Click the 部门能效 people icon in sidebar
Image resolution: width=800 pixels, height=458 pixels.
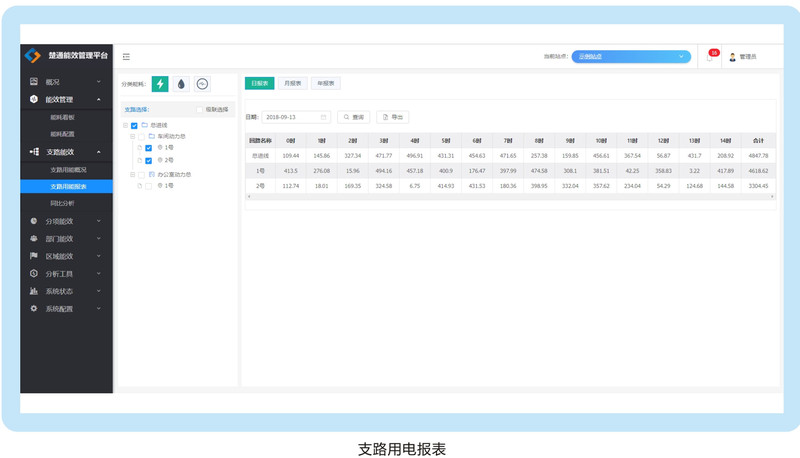[x=34, y=238]
